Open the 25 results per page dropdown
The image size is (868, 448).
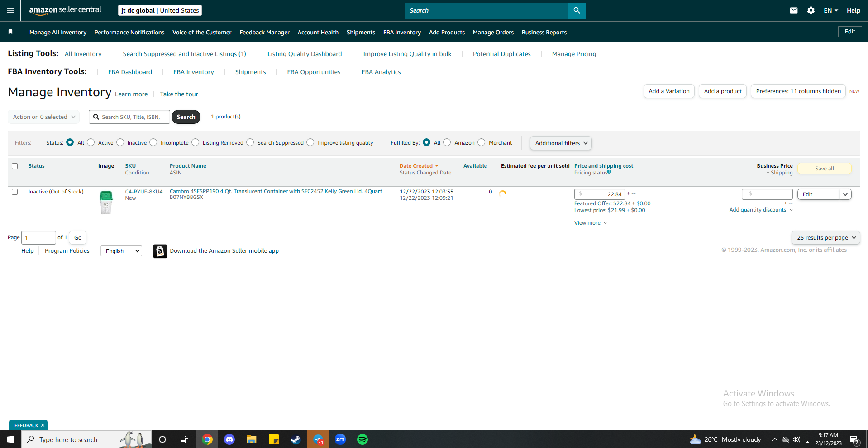point(826,237)
